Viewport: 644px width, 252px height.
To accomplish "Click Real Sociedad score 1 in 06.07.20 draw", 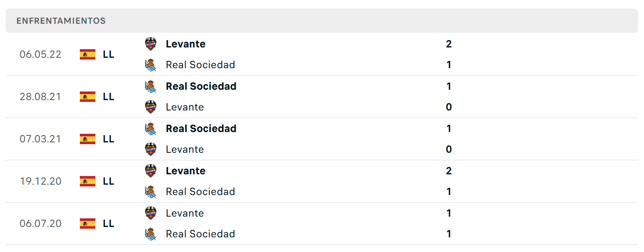I will coord(449,234).
